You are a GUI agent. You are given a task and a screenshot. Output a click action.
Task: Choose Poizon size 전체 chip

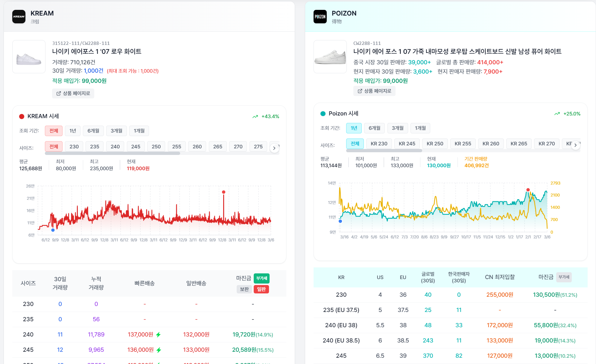[355, 144]
